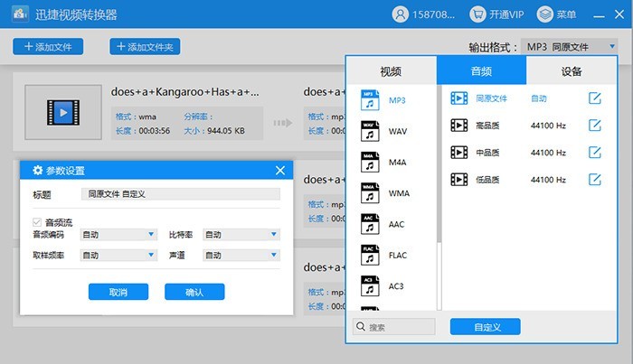
Task: Select the MP3 format icon
Action: tap(370, 100)
